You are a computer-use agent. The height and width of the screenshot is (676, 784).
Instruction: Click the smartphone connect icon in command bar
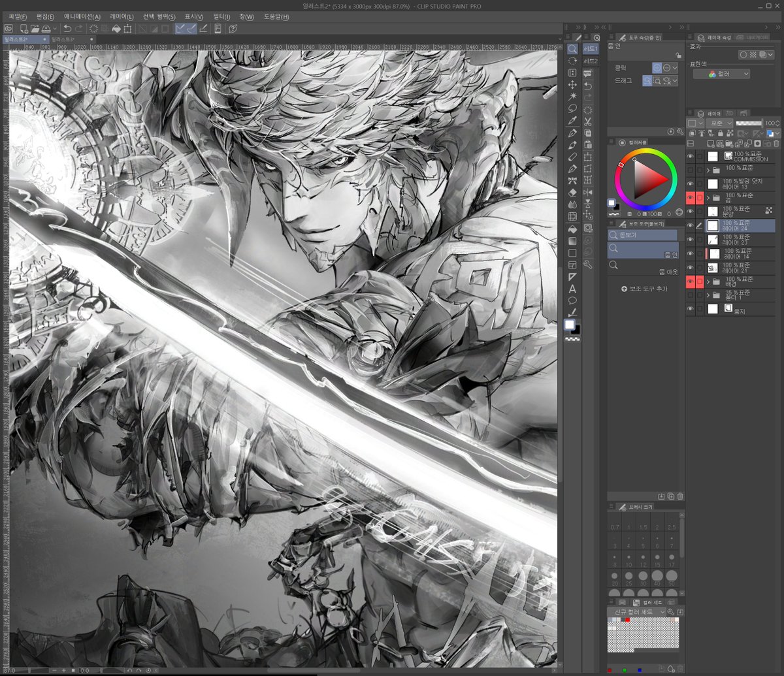(218, 29)
